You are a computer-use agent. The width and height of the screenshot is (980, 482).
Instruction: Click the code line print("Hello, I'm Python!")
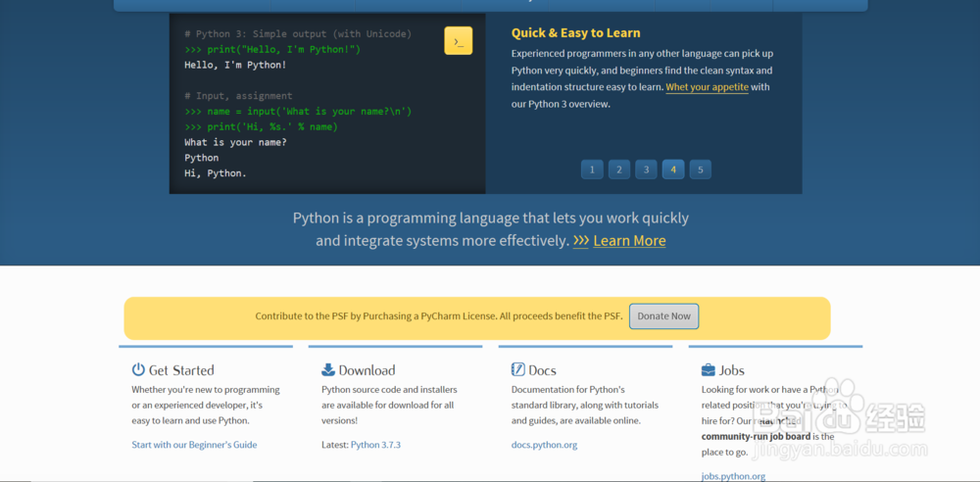[x=272, y=49]
